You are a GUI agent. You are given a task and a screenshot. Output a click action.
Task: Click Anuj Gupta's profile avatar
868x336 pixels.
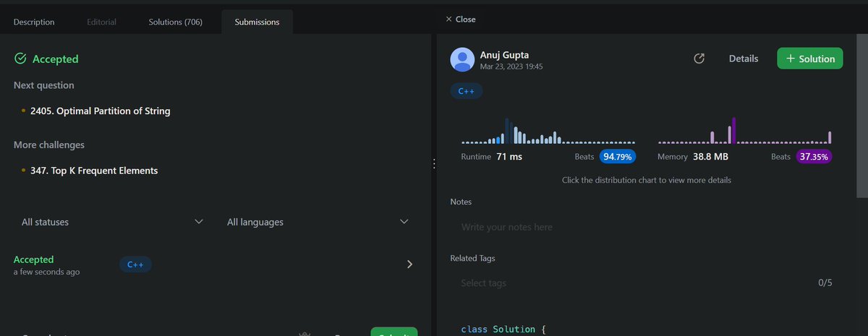point(462,59)
